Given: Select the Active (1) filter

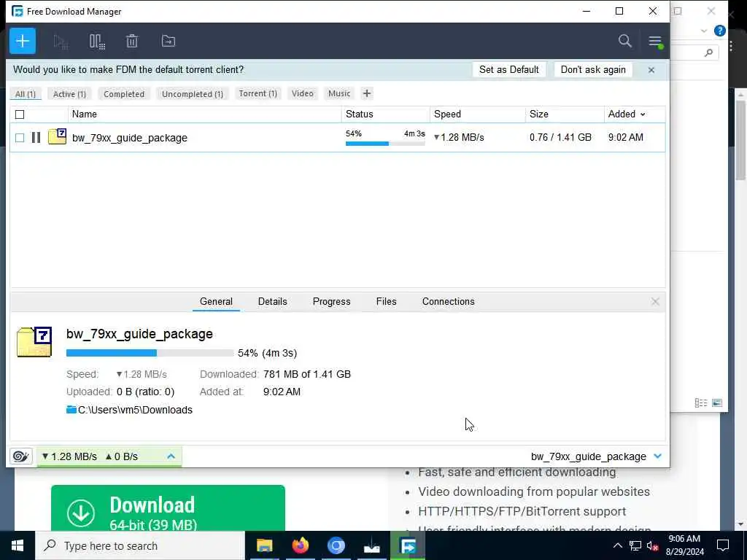Looking at the screenshot, I should [69, 94].
